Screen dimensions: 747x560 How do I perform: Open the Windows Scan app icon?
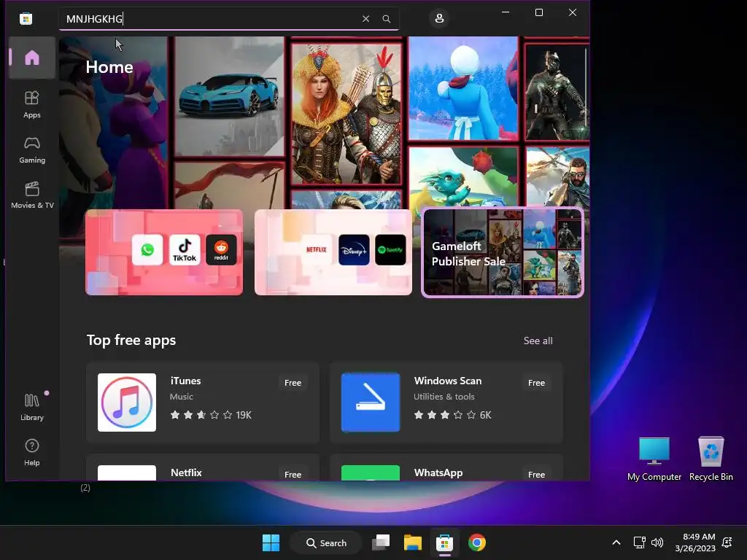pos(370,402)
